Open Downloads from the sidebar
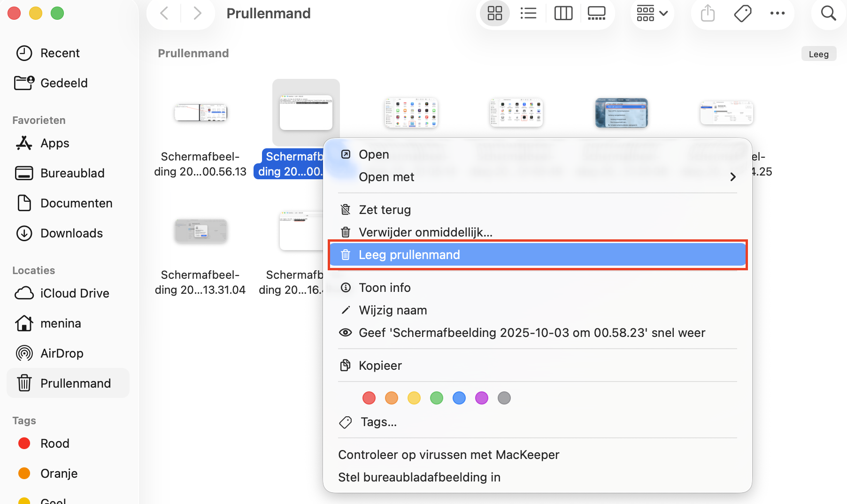The image size is (847, 504). pos(71,233)
